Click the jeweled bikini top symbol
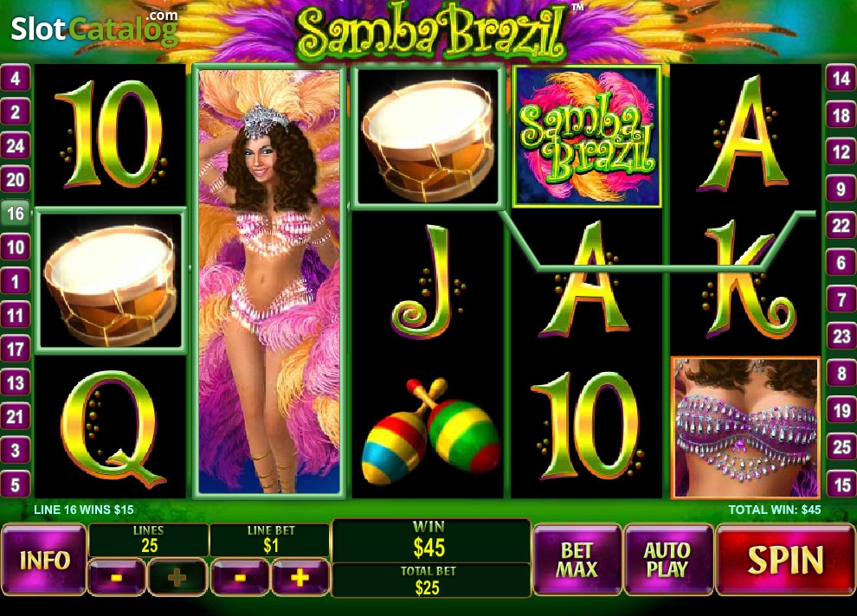 (745, 427)
